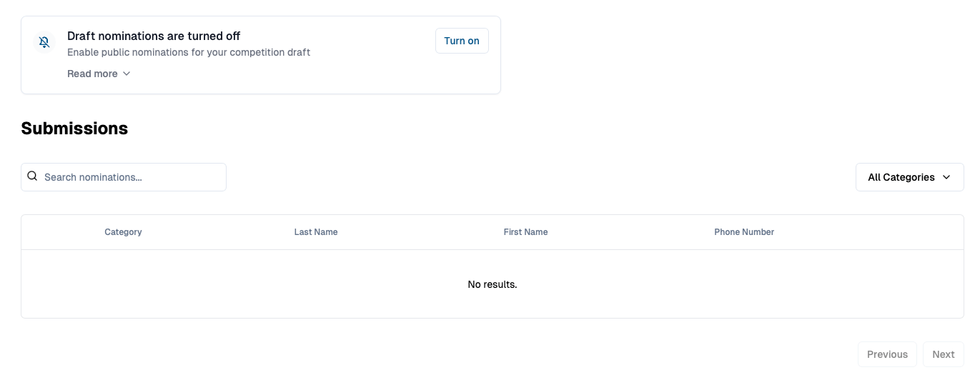
Task: Turn on draft nominations
Action: tap(462, 41)
